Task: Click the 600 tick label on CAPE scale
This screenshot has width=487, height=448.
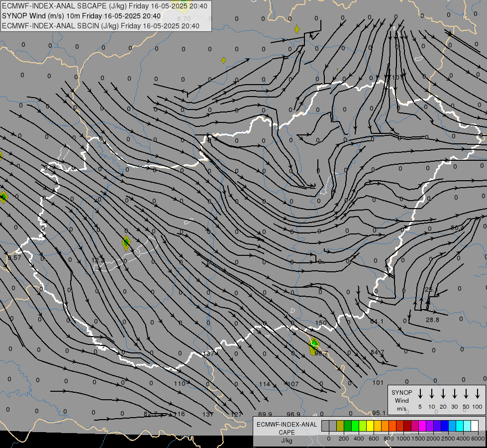Action: coord(374,439)
